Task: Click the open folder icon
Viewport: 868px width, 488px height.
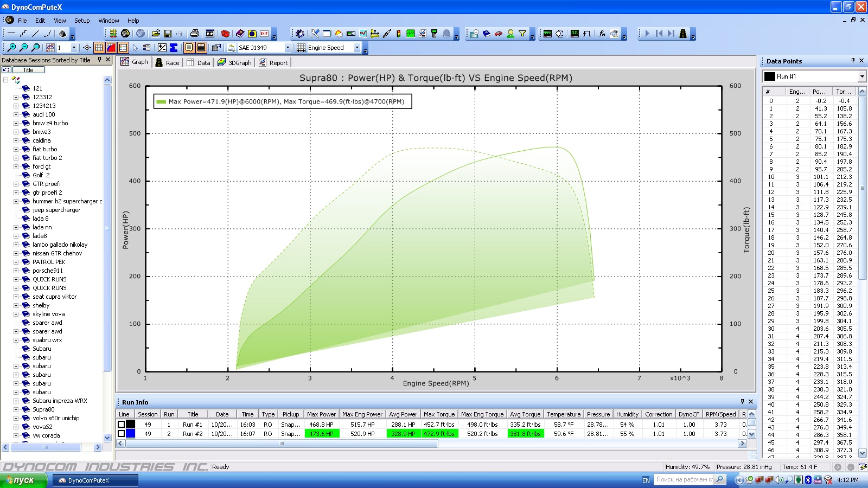Action: pyautogui.click(x=156, y=34)
